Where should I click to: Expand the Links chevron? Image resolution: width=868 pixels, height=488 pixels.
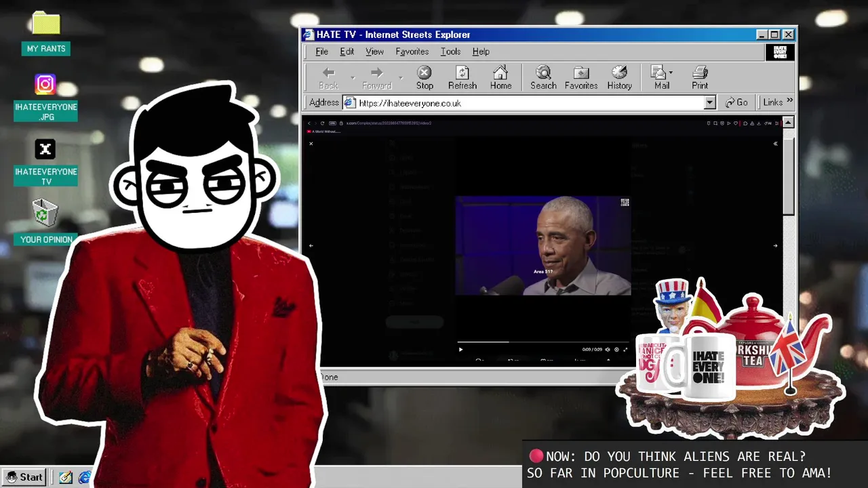point(790,102)
